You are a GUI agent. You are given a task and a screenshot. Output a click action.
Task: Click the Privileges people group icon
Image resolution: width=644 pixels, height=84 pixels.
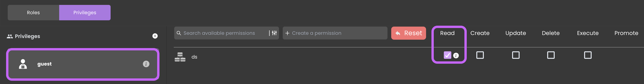coord(10,36)
